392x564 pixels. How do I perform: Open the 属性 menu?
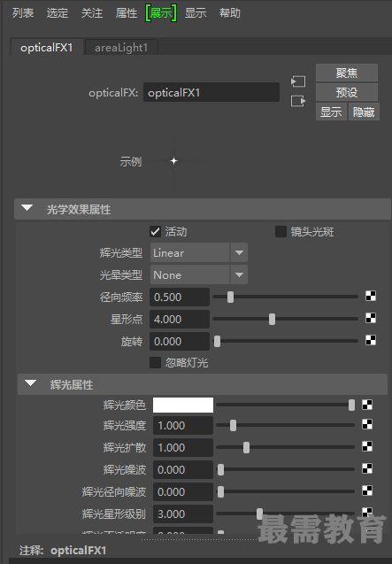127,13
